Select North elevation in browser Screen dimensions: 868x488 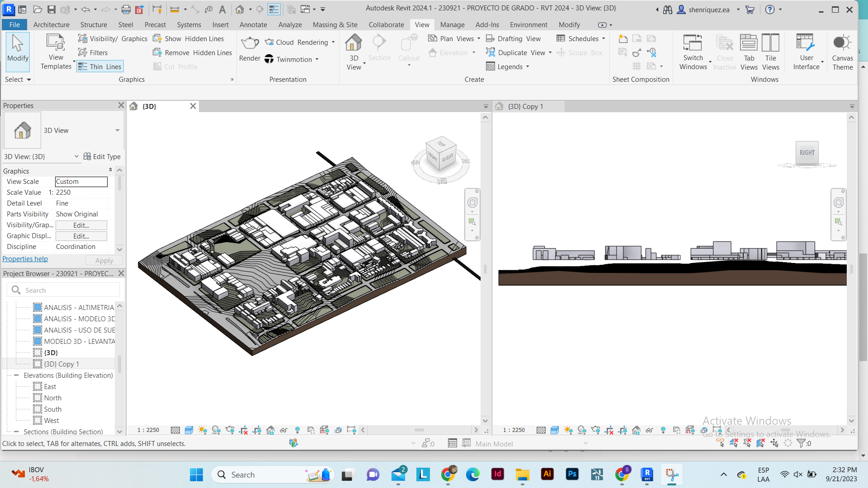52,398
